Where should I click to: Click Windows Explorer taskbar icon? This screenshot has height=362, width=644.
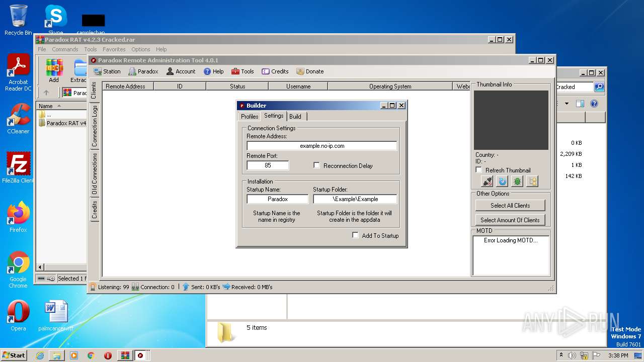(57, 355)
